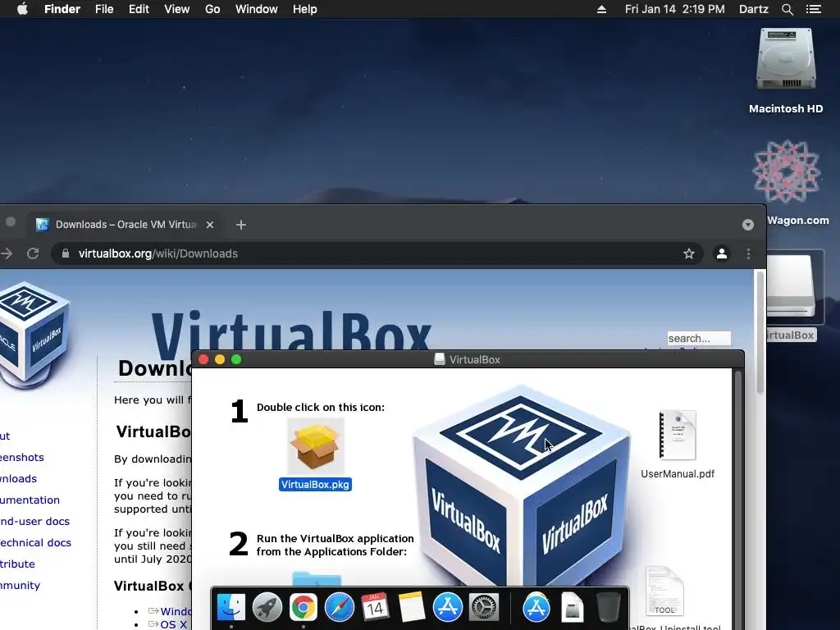
Task: Open the Screenshots sidebar link
Action: coord(22,457)
